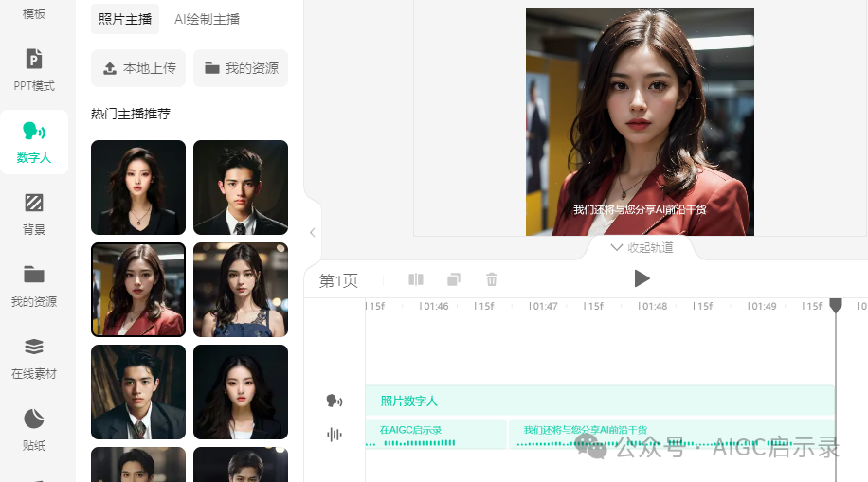Click the subtitle text on the preview
Image resolution: width=868 pixels, height=482 pixels.
click(x=640, y=209)
